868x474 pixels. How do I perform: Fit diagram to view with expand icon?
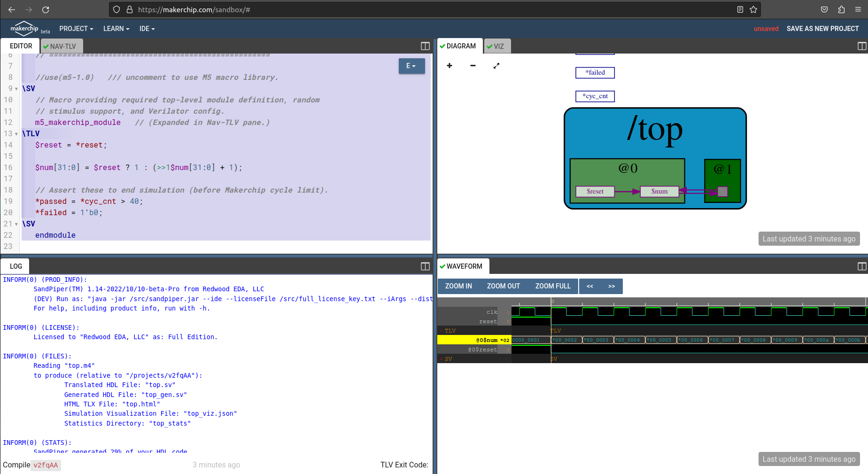click(x=496, y=66)
